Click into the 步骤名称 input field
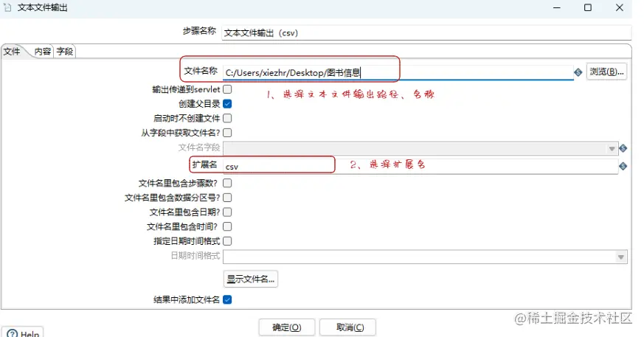Screen dimensions: 644x337 tap(426, 33)
